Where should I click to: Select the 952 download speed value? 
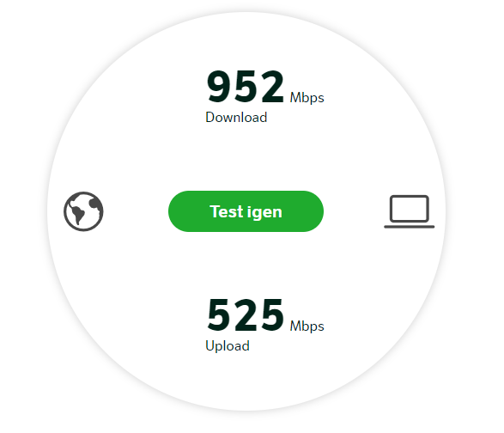point(246,87)
